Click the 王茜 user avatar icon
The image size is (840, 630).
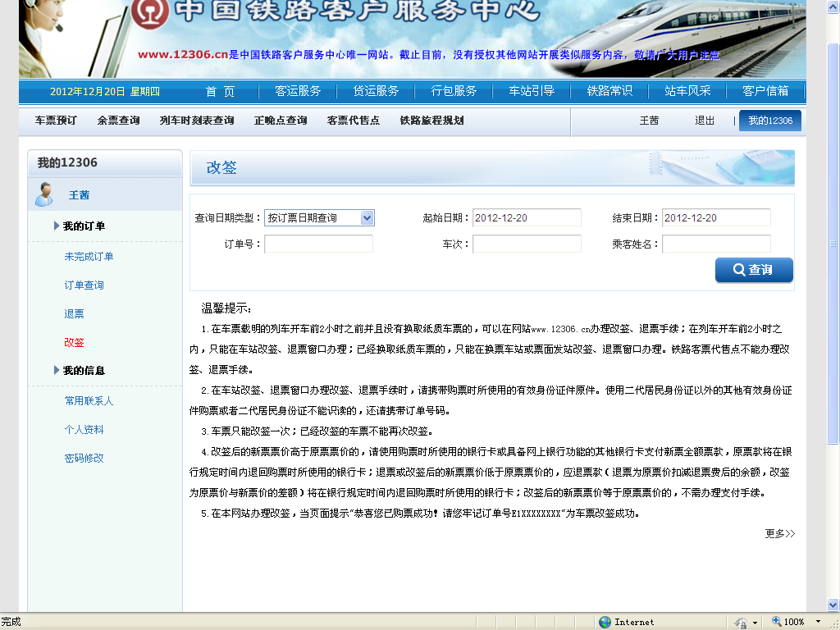[x=44, y=194]
